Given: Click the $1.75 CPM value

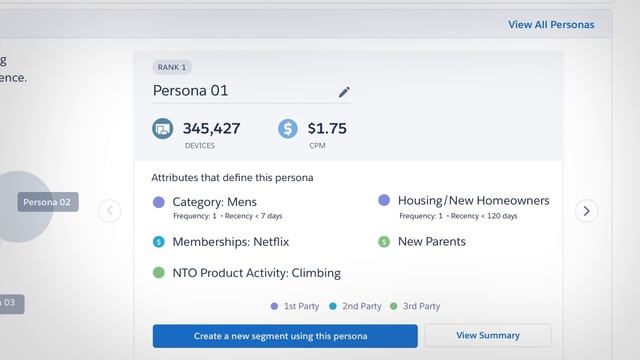Looking at the screenshot, I should point(327,129).
